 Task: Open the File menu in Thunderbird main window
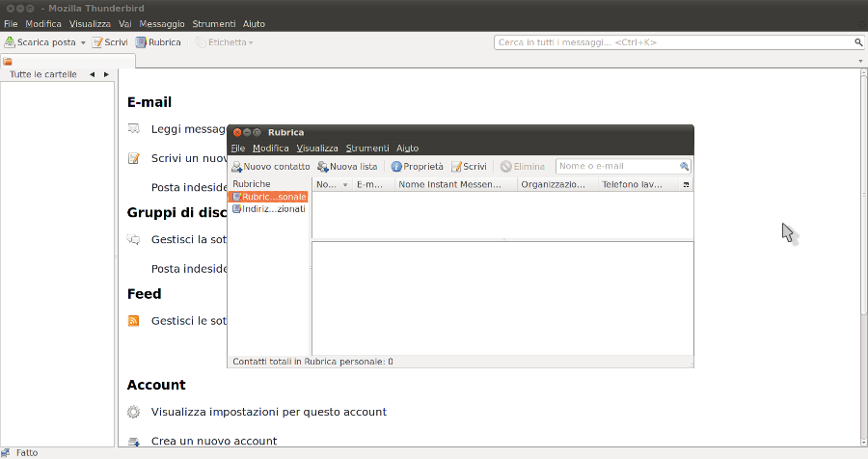[x=11, y=24]
